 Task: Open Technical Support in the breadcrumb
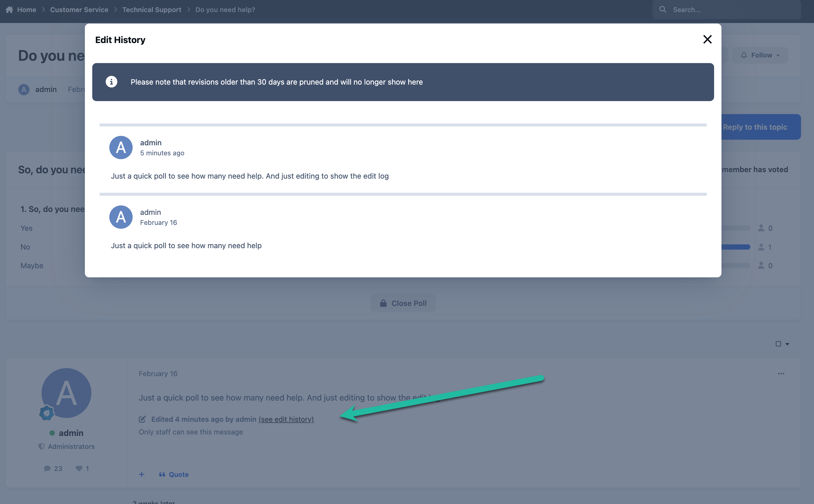point(152,10)
